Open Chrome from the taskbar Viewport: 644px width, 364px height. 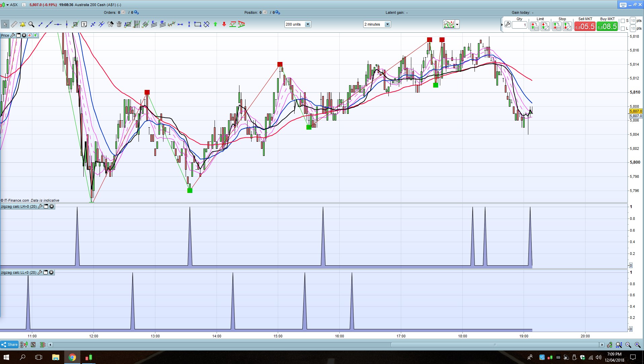click(72, 357)
